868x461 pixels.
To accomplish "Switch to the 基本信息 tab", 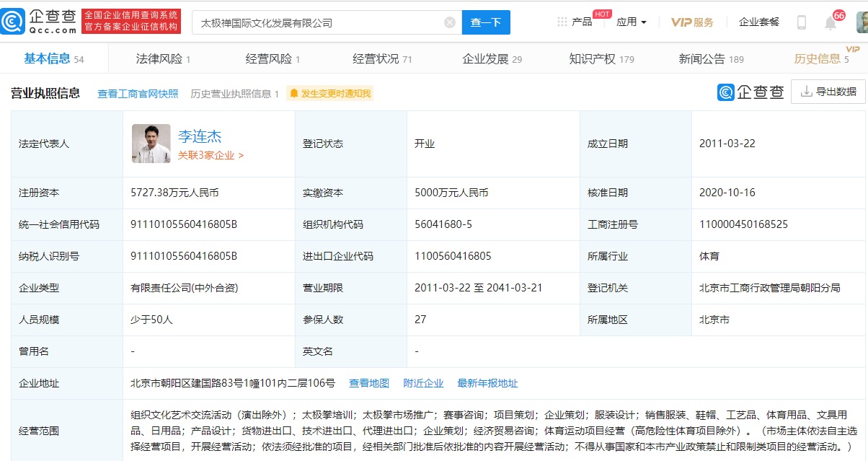I will tap(54, 59).
